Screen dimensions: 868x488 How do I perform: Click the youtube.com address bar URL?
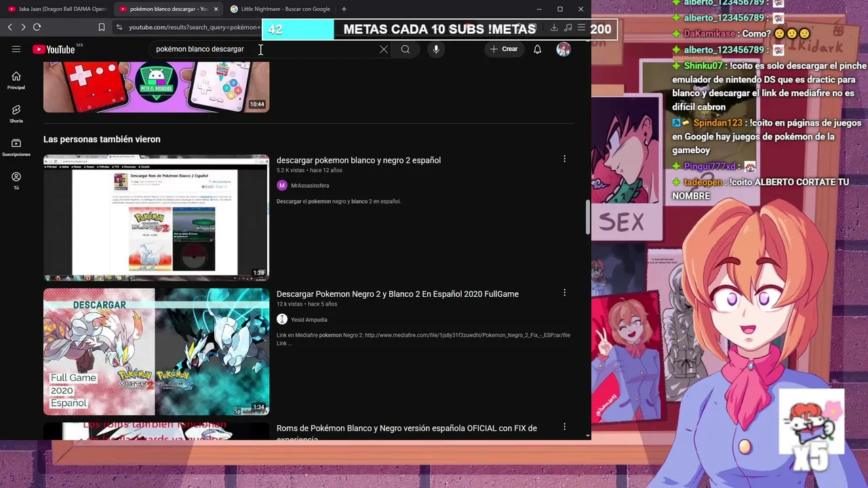(x=195, y=27)
